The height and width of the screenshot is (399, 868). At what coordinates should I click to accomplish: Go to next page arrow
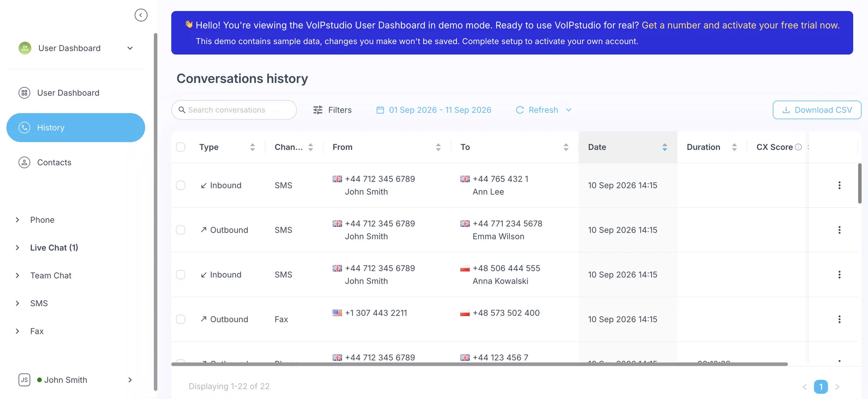pos(837,387)
